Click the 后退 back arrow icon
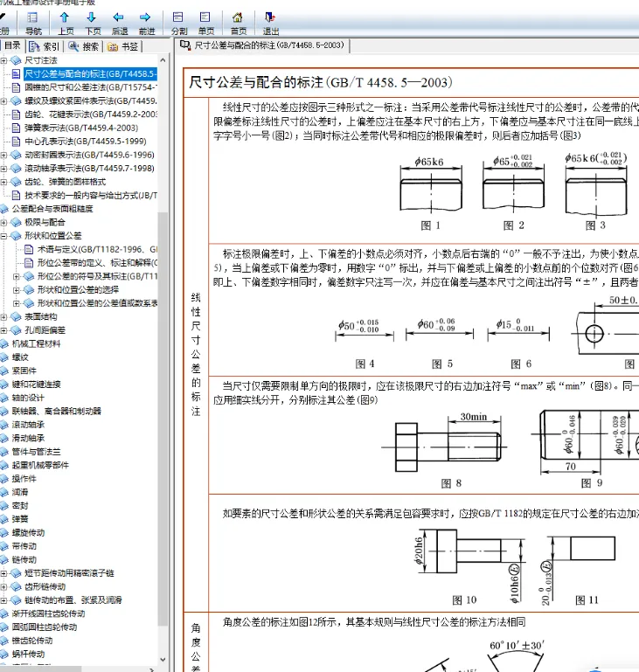The height and width of the screenshot is (672, 639). (119, 17)
